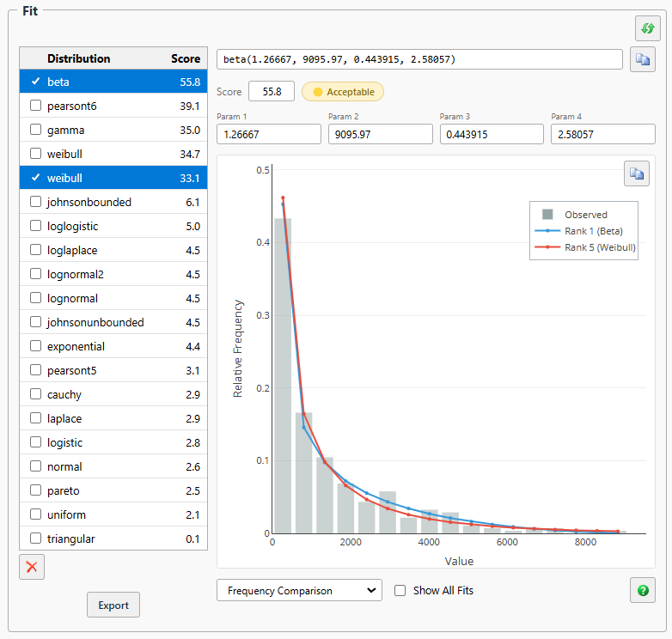Click the red X delete icon

coord(32,567)
